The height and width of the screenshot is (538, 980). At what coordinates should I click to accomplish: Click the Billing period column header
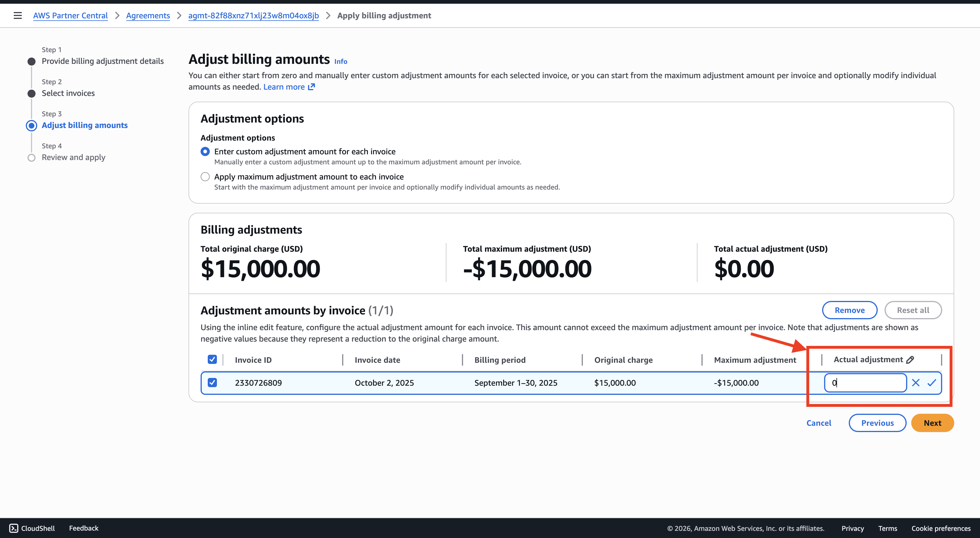[x=500, y=360]
